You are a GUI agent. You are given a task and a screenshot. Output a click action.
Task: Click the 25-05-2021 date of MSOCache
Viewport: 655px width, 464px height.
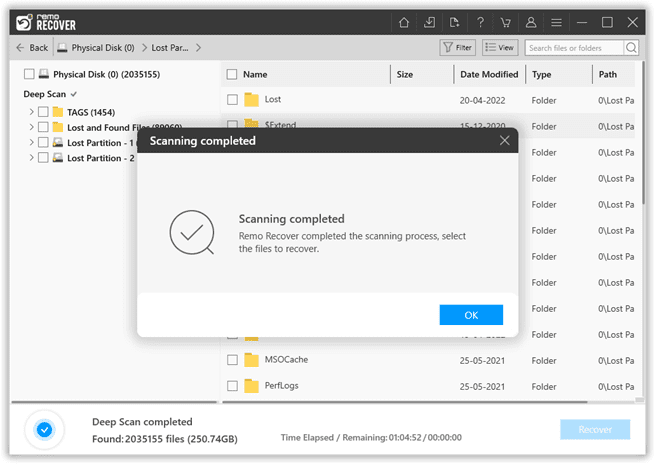[x=482, y=360]
